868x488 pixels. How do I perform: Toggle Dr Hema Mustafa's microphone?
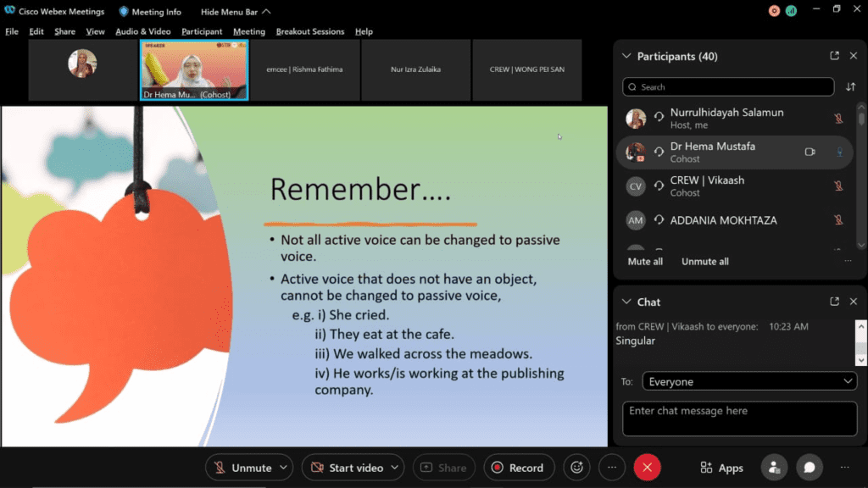click(839, 152)
